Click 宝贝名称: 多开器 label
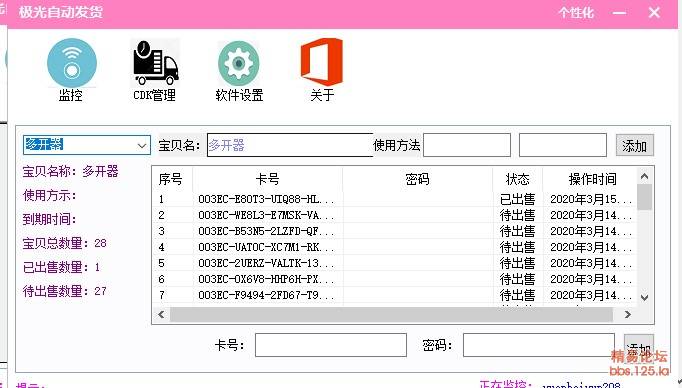Image resolution: width=682 pixels, height=388 pixels. pyautogui.click(x=70, y=171)
